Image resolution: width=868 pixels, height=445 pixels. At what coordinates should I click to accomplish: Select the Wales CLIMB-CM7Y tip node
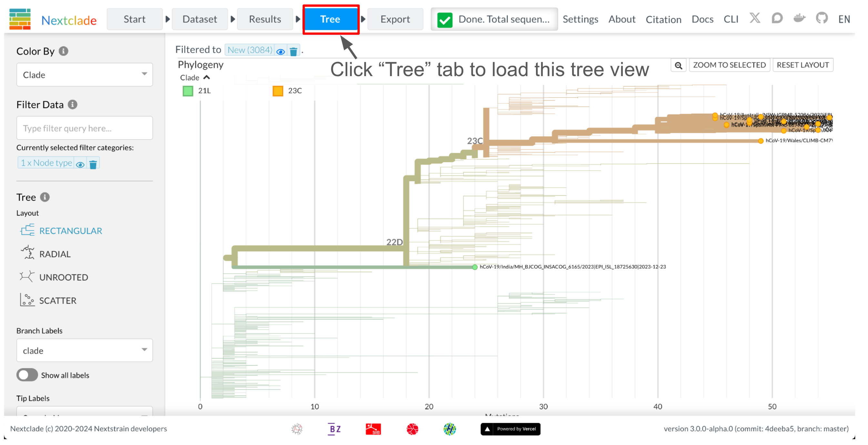[x=761, y=141]
